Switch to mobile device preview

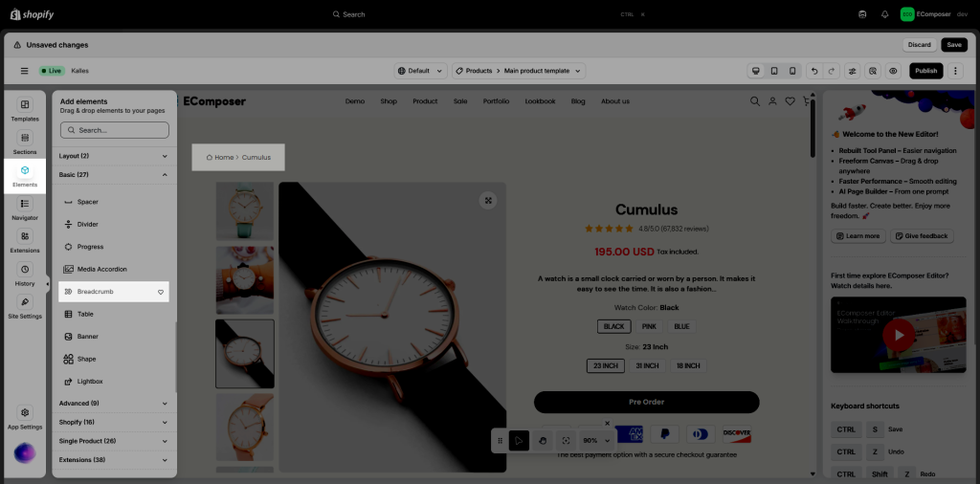click(792, 71)
